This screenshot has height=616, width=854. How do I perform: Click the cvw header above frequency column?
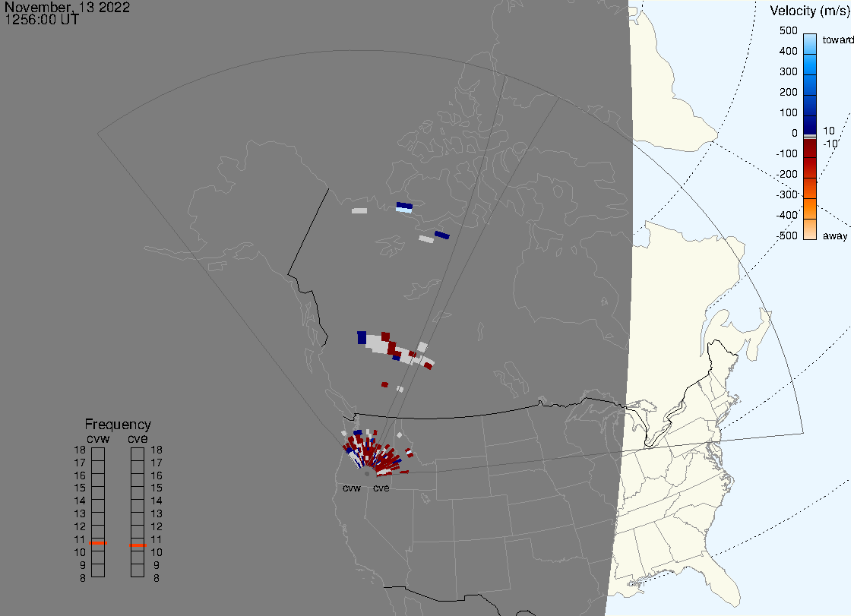click(98, 439)
